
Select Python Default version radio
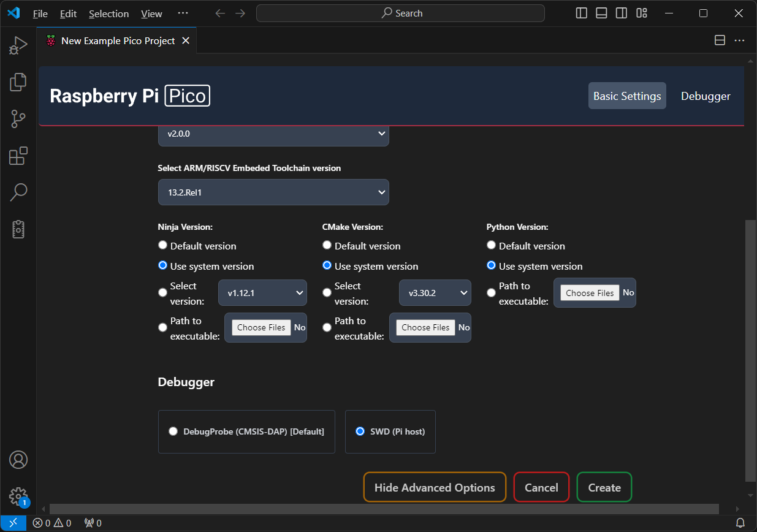pos(491,245)
